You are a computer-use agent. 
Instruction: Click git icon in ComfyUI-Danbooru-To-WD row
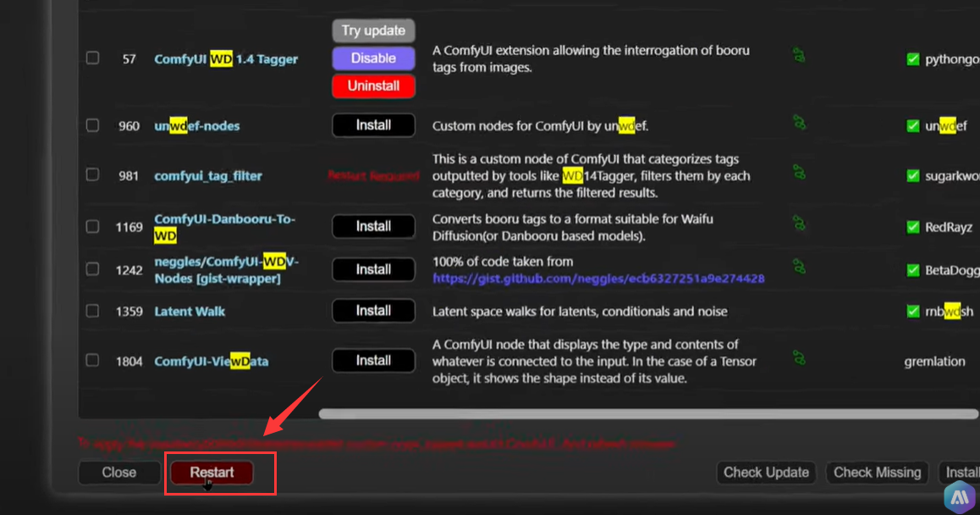pos(799,224)
